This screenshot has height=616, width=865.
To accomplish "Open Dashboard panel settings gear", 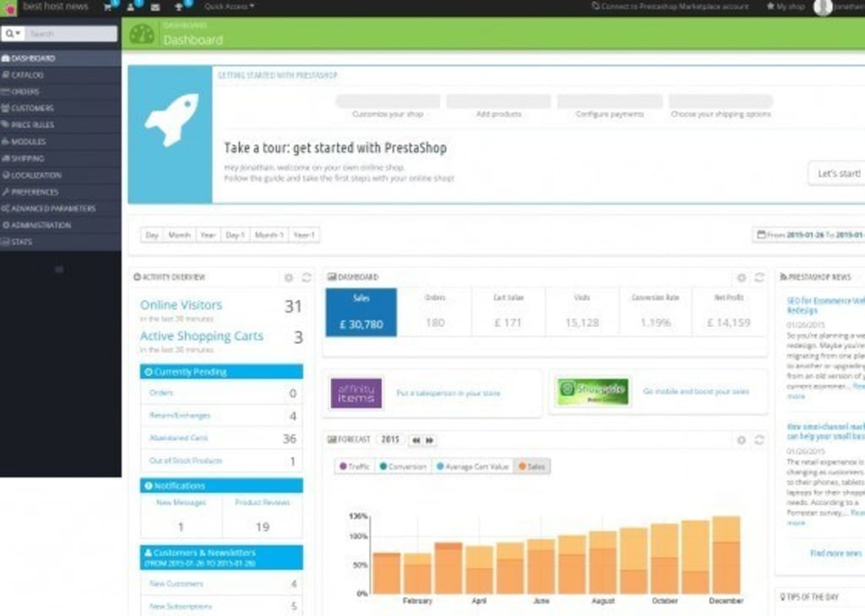I will coord(742,278).
